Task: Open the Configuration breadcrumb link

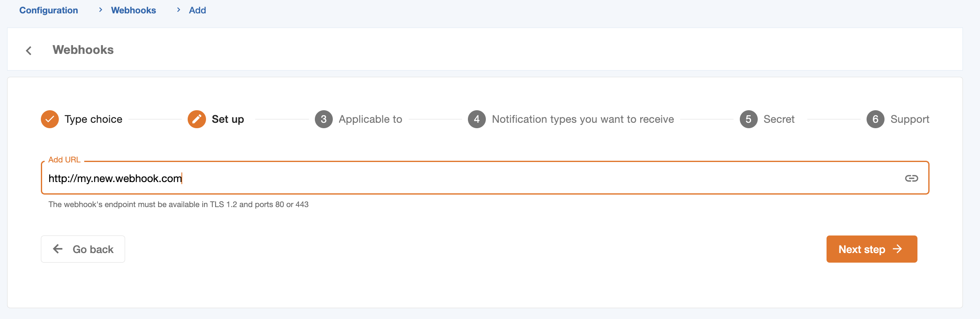Action: click(48, 10)
